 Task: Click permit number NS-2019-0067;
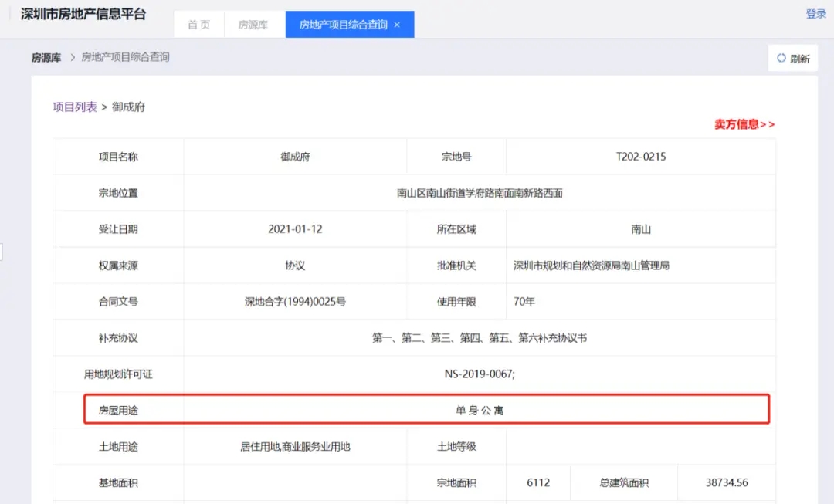click(480, 374)
